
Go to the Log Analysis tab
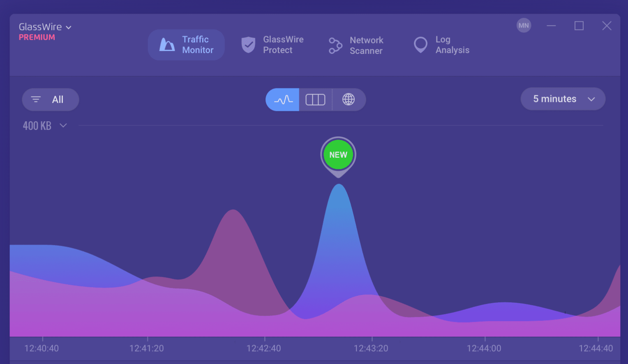tap(442, 45)
